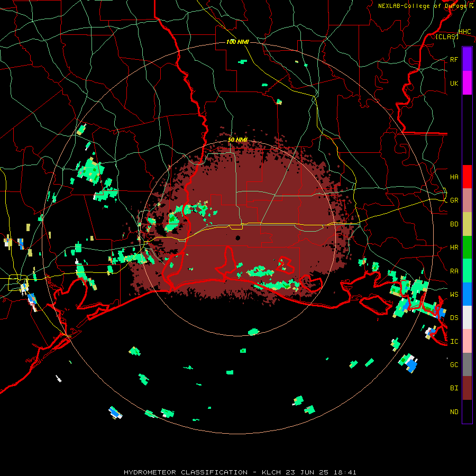Click the RF legend label
This screenshot has width=476, height=476.
coord(454,59)
